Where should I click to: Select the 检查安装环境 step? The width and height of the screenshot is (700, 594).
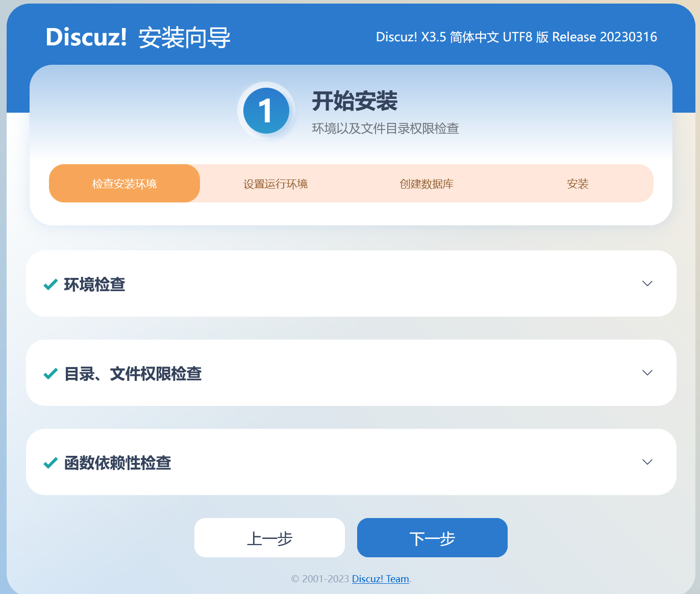[124, 184]
